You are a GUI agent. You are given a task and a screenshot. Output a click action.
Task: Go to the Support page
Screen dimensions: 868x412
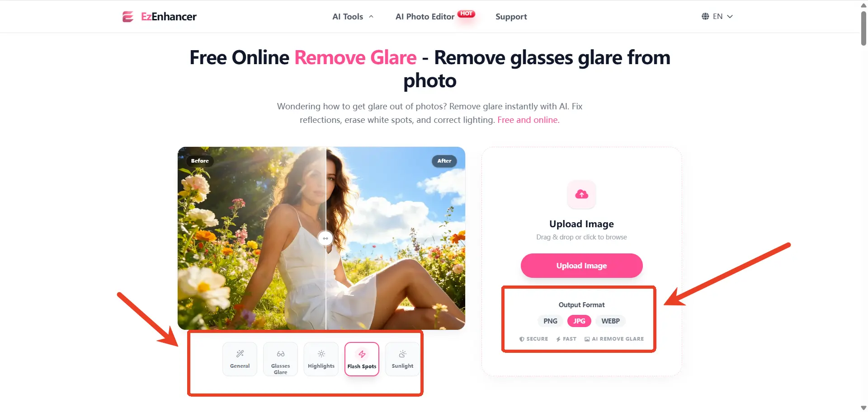coord(511,17)
